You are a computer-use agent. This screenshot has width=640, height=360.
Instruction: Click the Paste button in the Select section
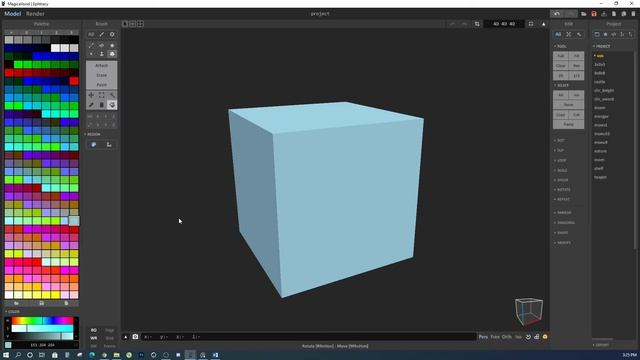569,124
